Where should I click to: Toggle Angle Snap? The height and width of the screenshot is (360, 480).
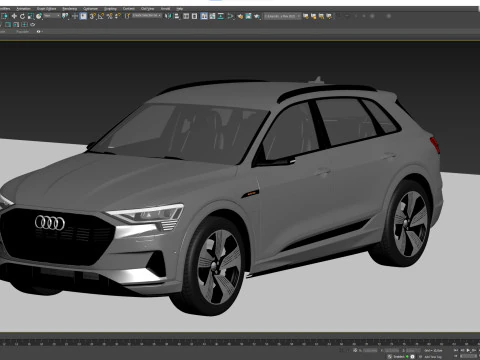pos(101,16)
